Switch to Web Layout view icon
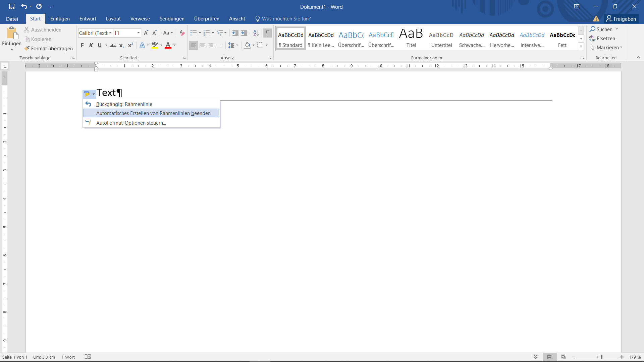Screen dimensions: 644x362 coord(563,357)
